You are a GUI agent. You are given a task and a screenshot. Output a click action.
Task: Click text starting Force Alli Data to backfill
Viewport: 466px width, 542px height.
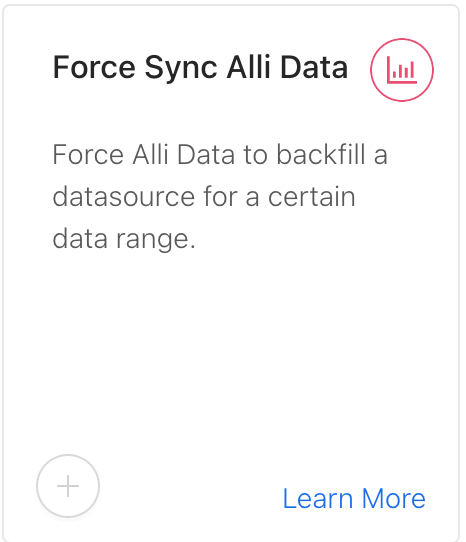pyautogui.click(x=220, y=196)
